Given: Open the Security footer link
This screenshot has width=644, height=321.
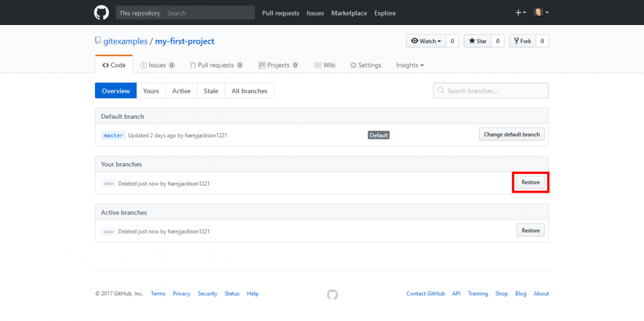Looking at the screenshot, I should [x=207, y=293].
